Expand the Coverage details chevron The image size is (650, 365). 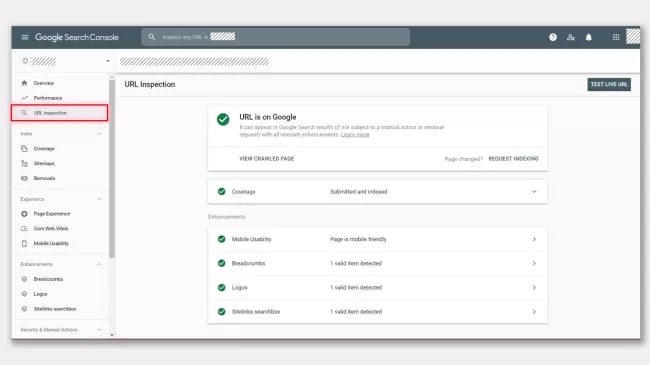click(x=534, y=192)
